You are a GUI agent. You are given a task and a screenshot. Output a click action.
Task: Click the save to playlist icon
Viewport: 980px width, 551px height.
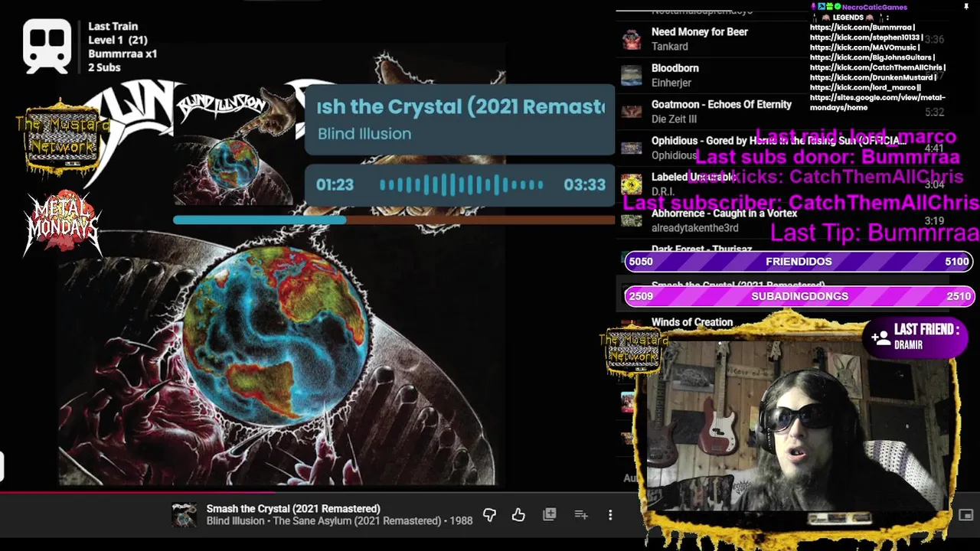(549, 515)
